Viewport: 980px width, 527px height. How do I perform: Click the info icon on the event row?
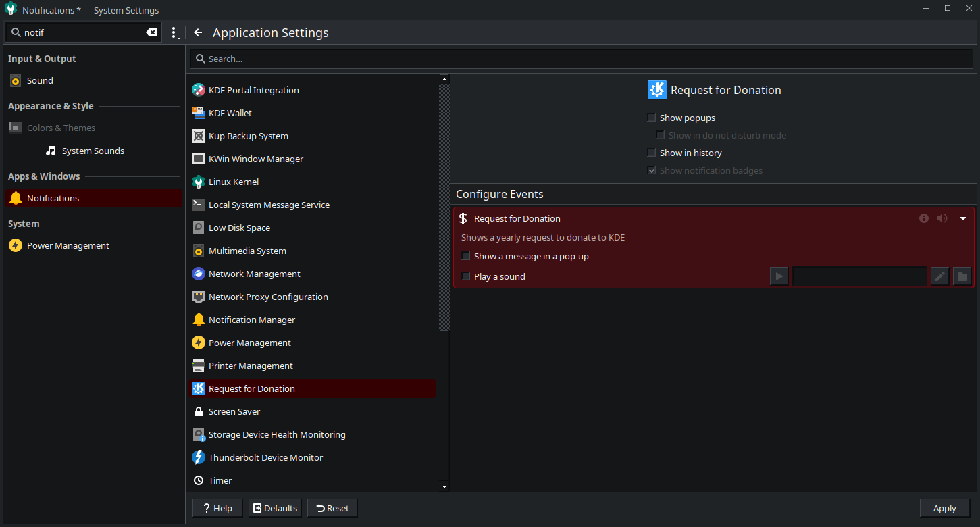[924, 218]
